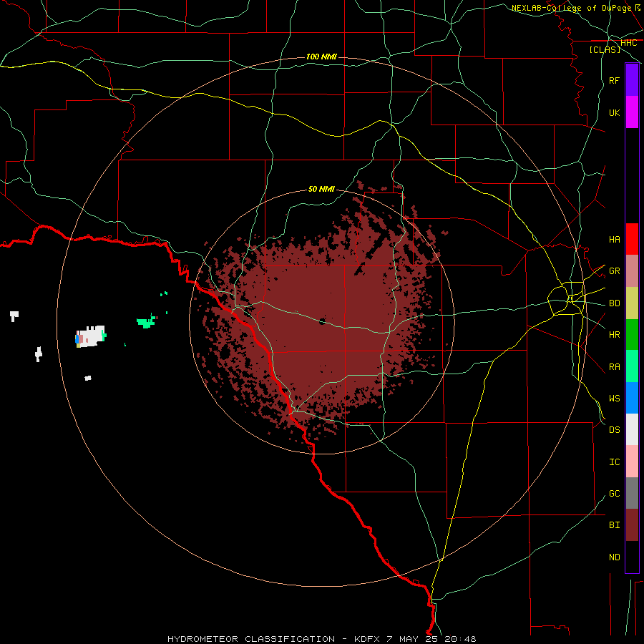
Task: Click the black radar site dot at center
Action: [323, 321]
